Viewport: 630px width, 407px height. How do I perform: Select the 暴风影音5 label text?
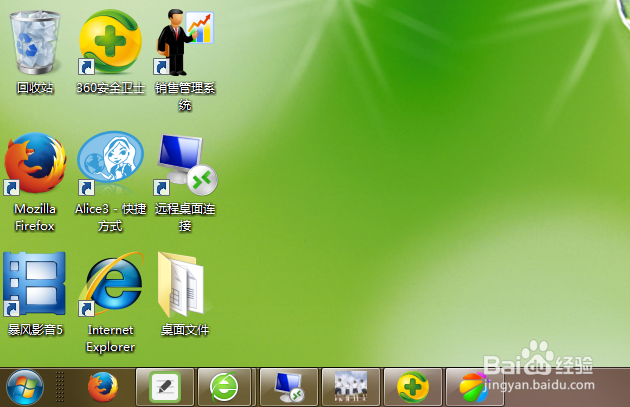[35, 330]
